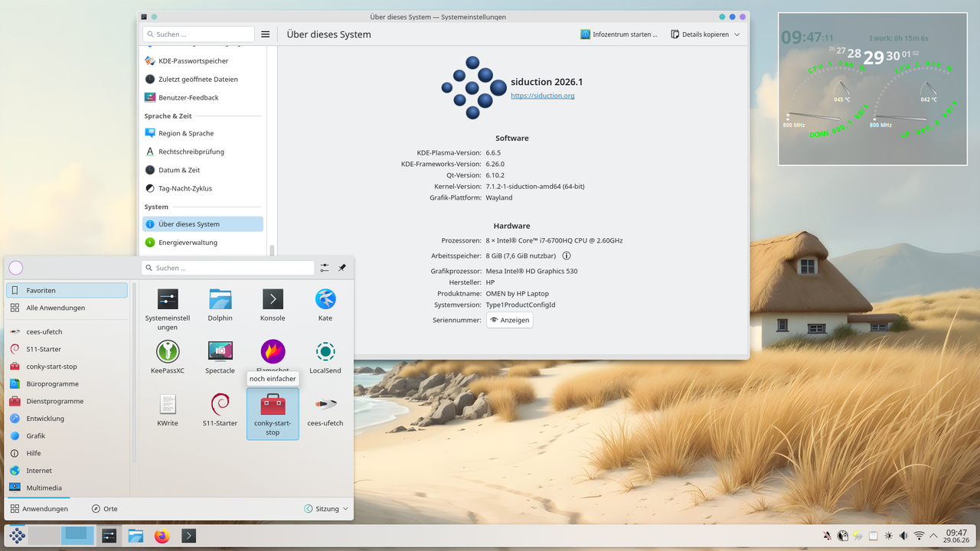The image size is (980, 551).
Task: Switch to the first virtual desktop in the pager
Action: click(45, 536)
